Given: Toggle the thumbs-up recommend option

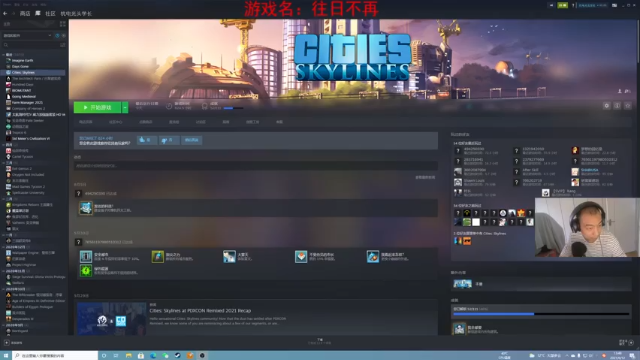Looking at the screenshot, I should pos(147,140).
